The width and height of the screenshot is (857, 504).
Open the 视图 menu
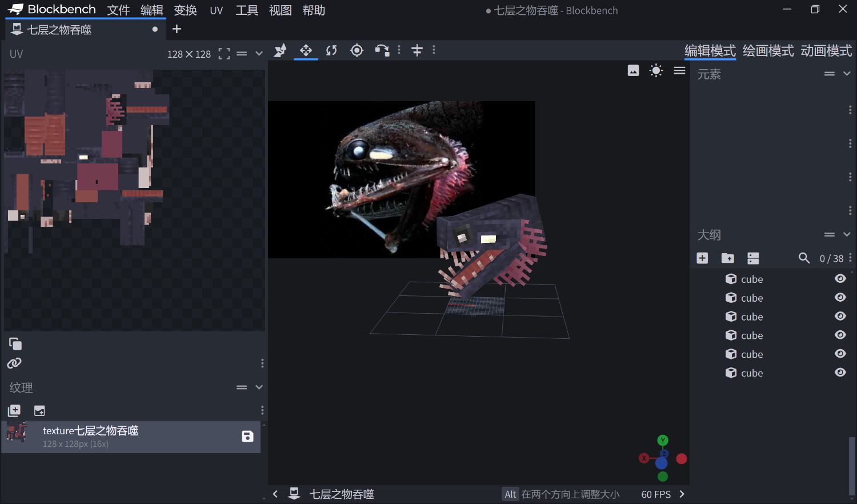[281, 10]
